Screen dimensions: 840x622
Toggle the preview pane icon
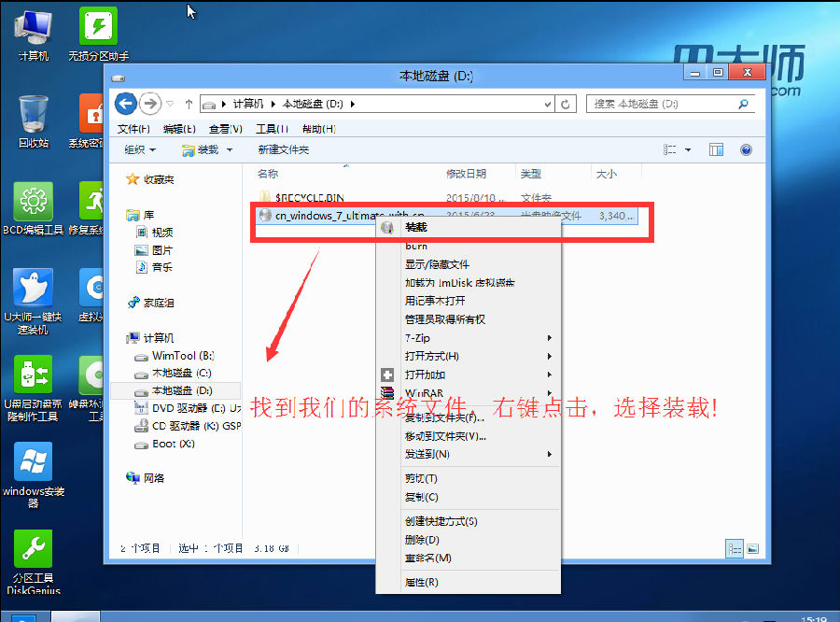pyautogui.click(x=715, y=149)
